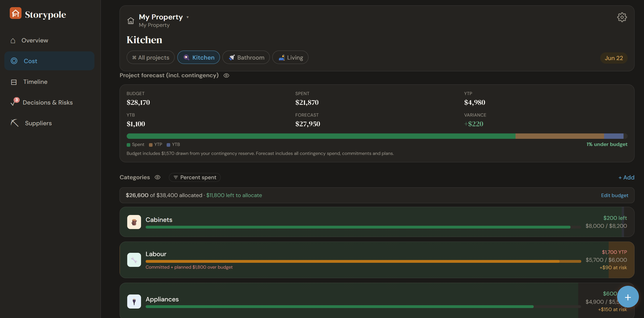Click the '1% under budget' label

pos(607,144)
